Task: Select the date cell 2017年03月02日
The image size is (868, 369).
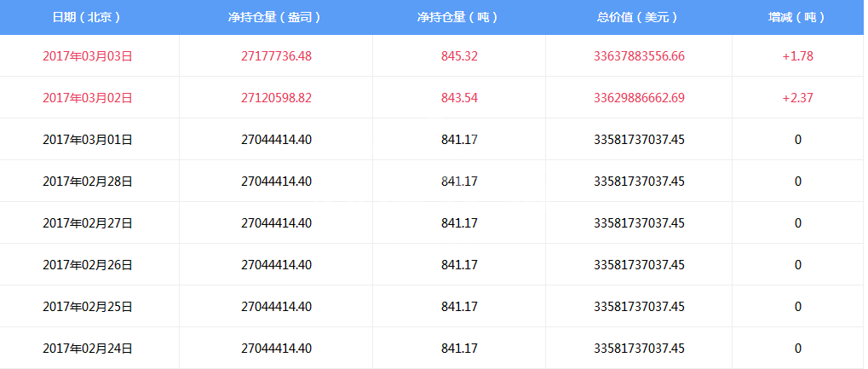Action: point(88,98)
